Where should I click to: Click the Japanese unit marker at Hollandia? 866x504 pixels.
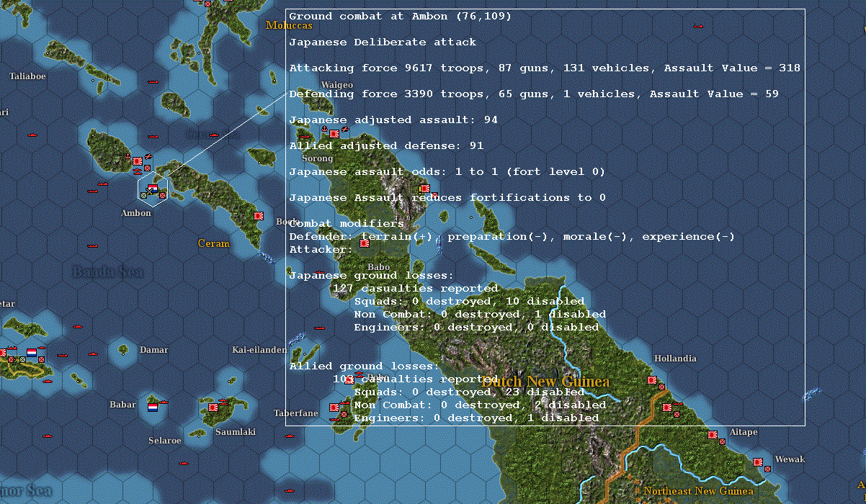click(x=661, y=387)
